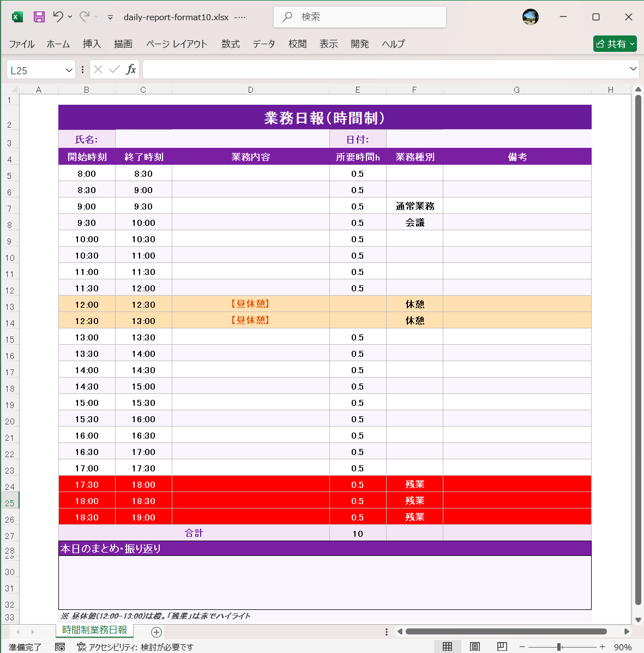Open the ページ レイアウト tab
This screenshot has width=644, height=653.
click(x=177, y=44)
